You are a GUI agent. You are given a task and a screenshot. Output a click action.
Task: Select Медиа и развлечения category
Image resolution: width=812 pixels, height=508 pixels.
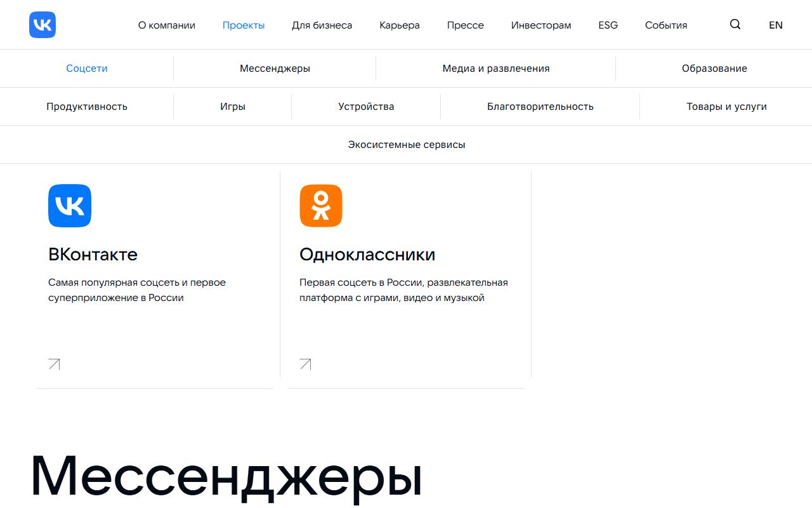click(496, 69)
